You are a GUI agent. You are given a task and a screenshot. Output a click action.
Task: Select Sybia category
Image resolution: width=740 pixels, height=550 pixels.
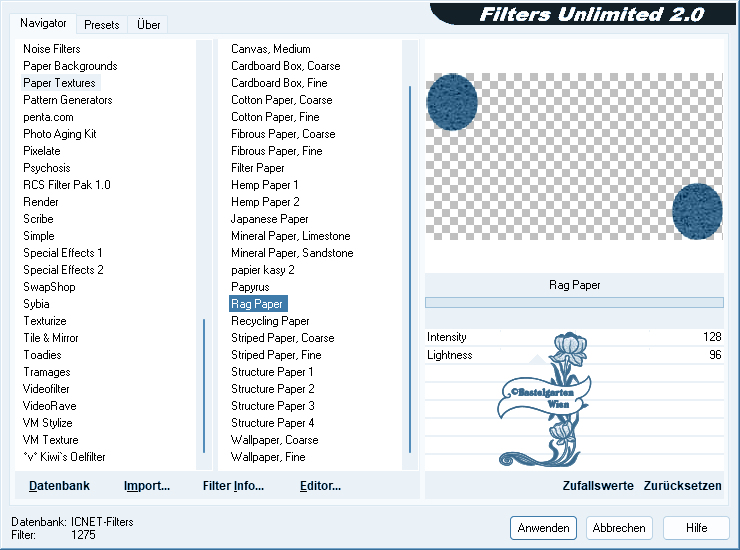tap(36, 304)
